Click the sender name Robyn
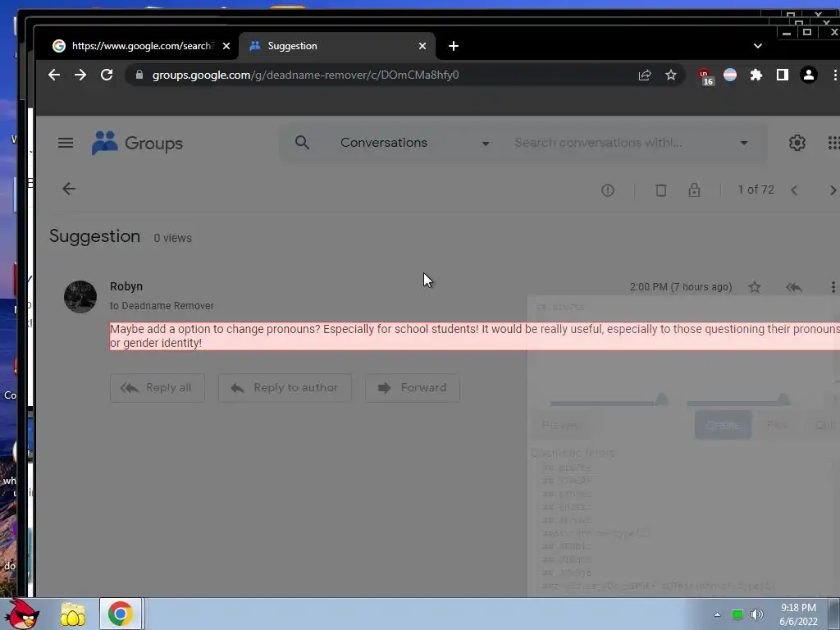Image resolution: width=840 pixels, height=630 pixels. click(126, 286)
